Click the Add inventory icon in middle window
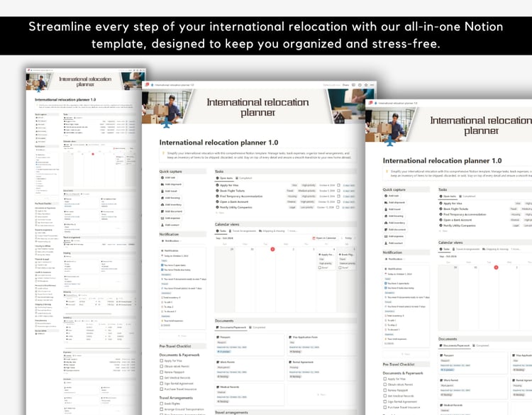The image size is (532, 415). 162,205
